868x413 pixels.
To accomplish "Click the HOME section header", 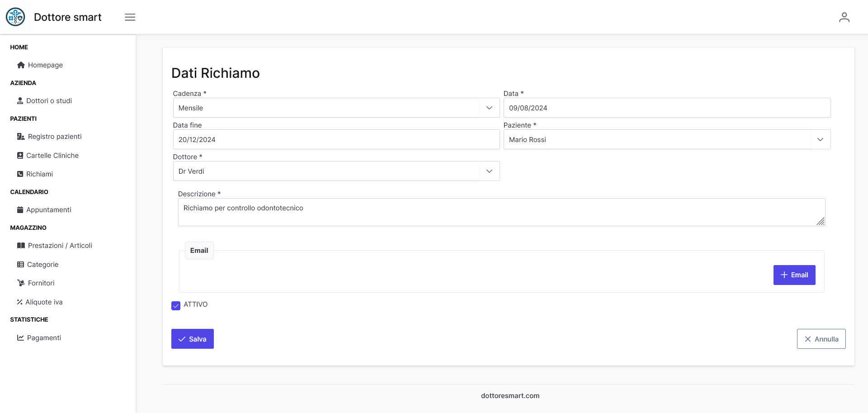I will coord(19,47).
